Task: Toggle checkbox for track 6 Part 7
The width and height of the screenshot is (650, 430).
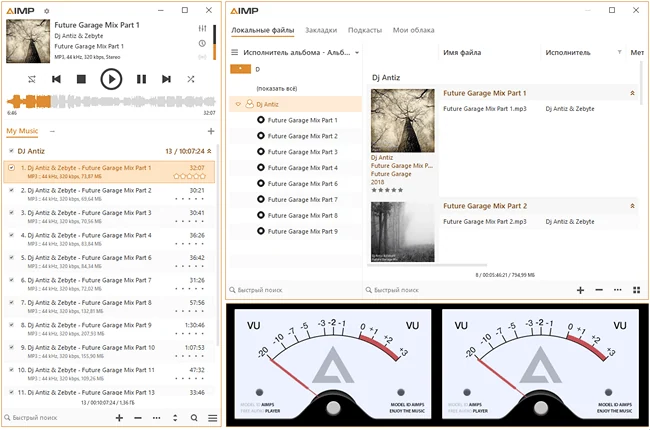Action: [12, 280]
